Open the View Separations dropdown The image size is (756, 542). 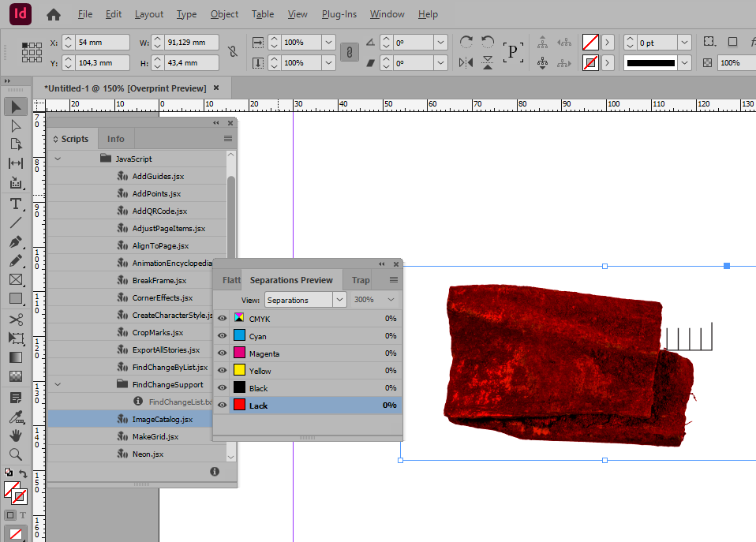coord(306,300)
